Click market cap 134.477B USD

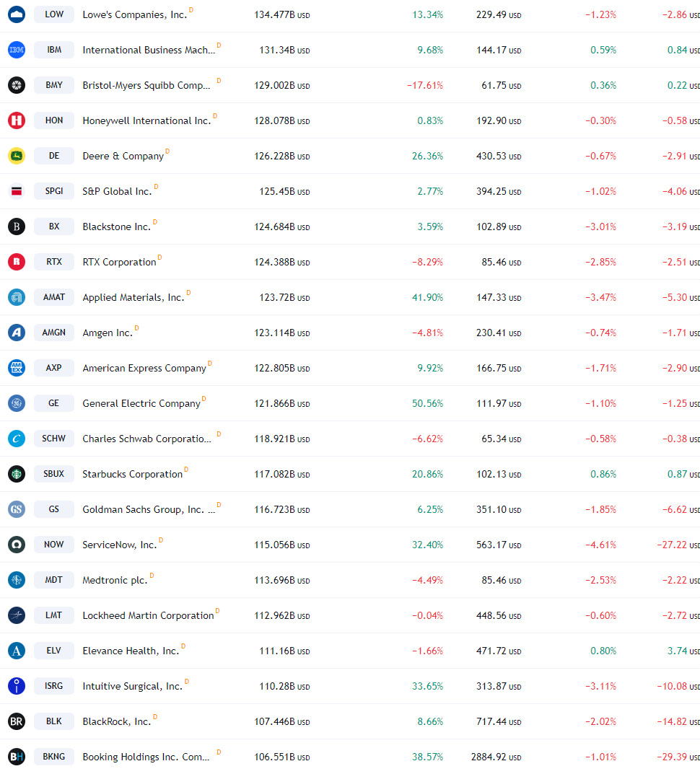click(x=282, y=15)
